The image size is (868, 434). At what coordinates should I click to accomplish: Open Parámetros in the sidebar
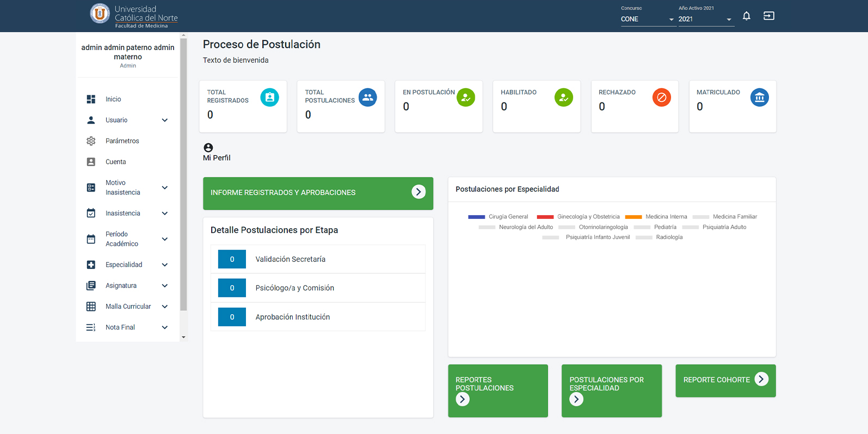pyautogui.click(x=122, y=141)
